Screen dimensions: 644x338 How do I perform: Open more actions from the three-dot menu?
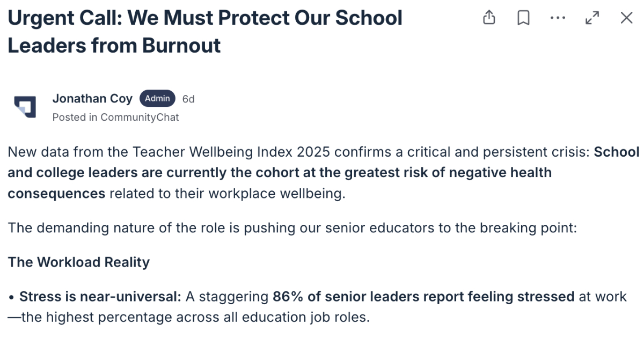tap(558, 18)
